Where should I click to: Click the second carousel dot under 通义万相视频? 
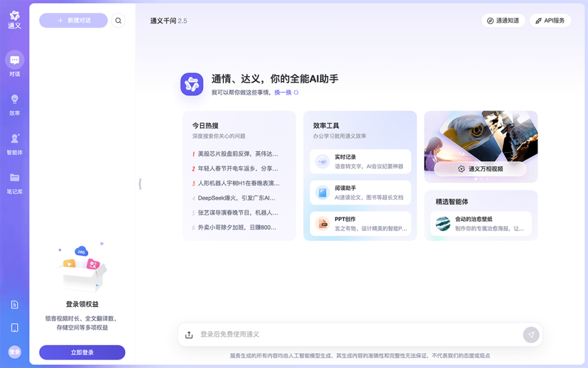pos(481,179)
